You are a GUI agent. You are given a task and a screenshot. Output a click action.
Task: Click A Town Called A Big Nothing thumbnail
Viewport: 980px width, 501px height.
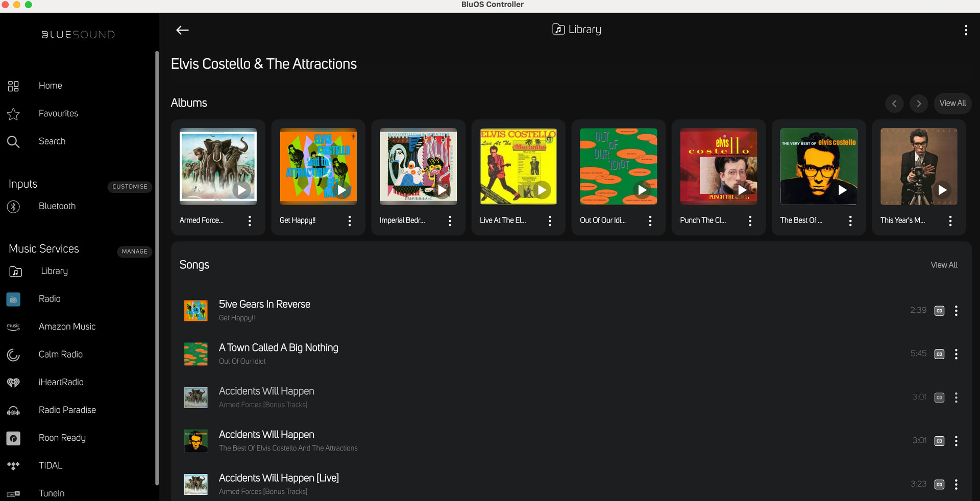point(196,354)
